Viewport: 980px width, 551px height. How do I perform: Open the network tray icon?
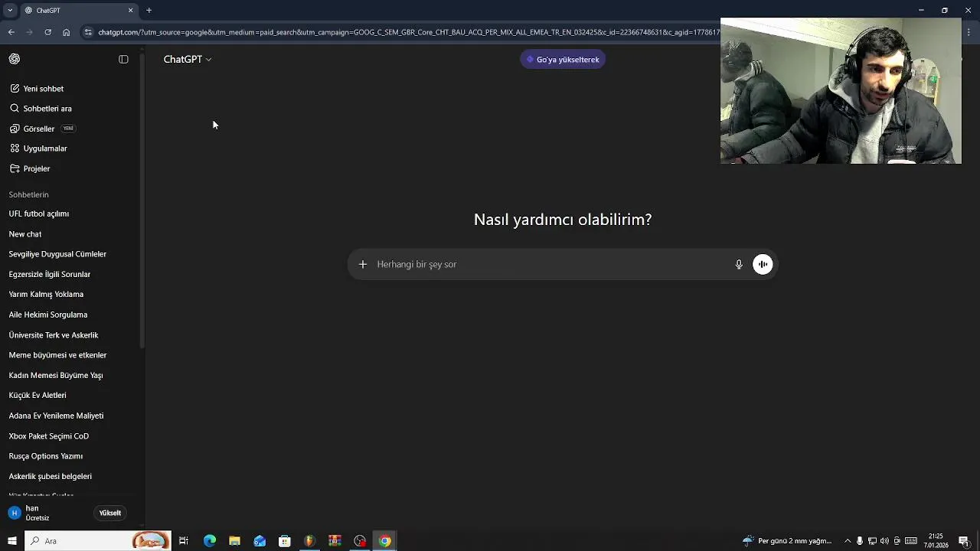pyautogui.click(x=872, y=541)
